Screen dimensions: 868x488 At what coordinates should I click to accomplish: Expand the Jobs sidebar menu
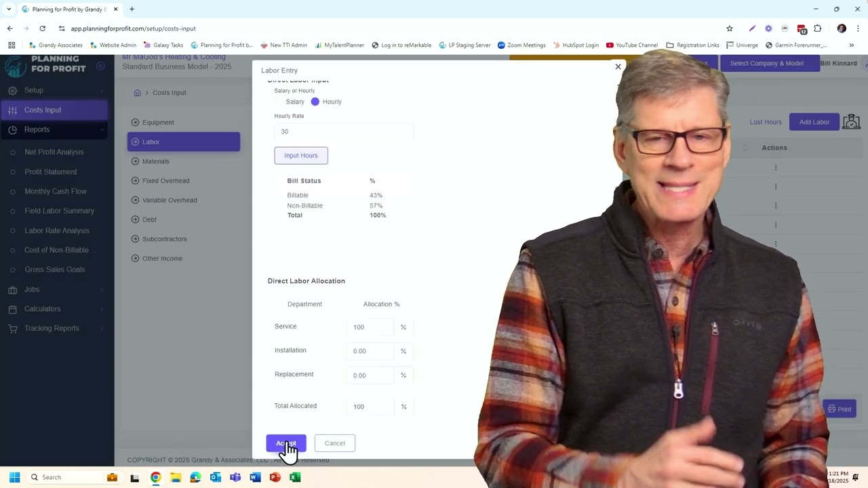coord(56,289)
